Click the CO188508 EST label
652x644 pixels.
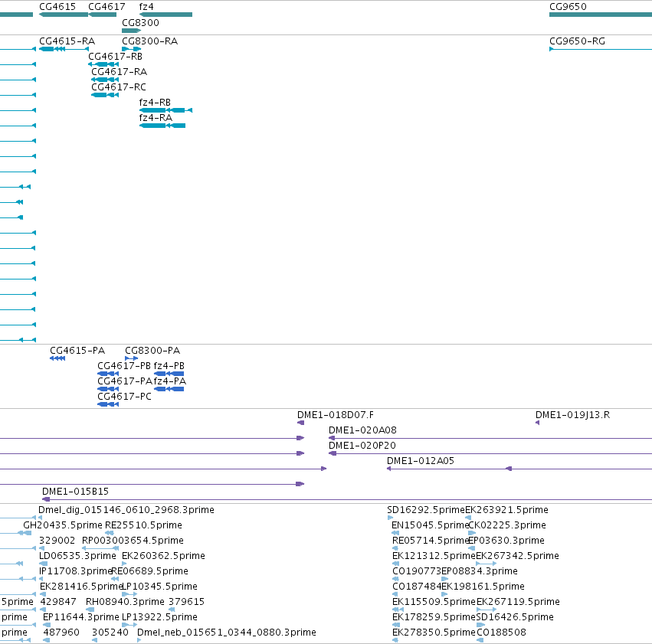point(502,633)
